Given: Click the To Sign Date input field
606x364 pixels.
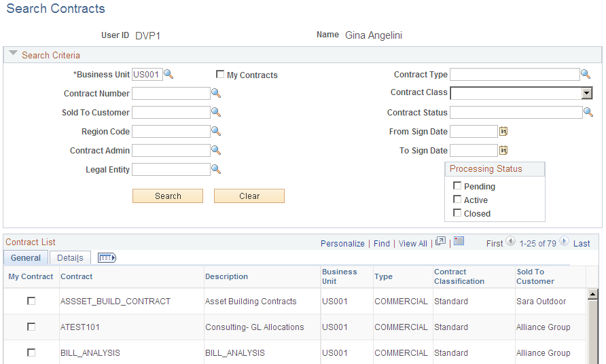Looking at the screenshot, I should pyautogui.click(x=474, y=150).
